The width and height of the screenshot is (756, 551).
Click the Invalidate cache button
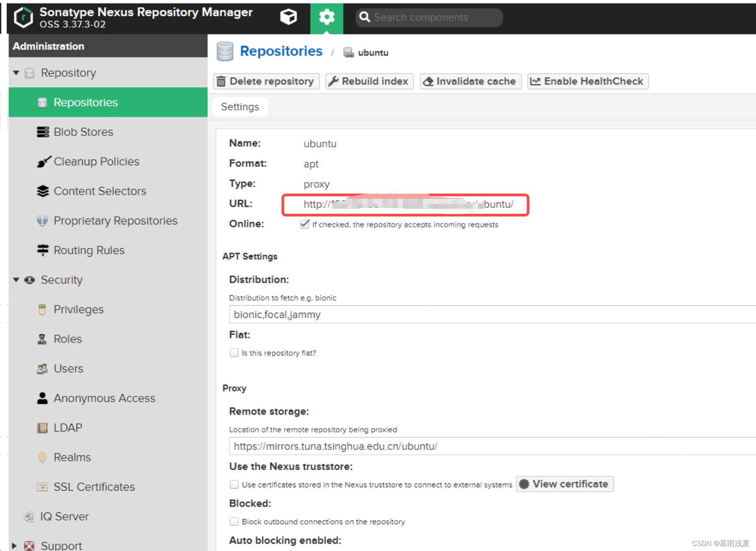coord(470,81)
